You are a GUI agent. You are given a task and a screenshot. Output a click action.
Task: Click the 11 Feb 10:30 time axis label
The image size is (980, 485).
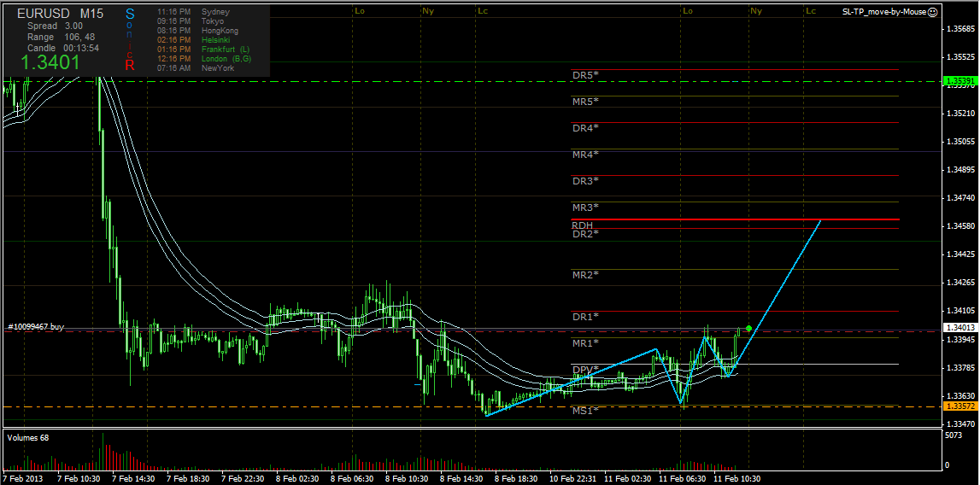coord(737,479)
